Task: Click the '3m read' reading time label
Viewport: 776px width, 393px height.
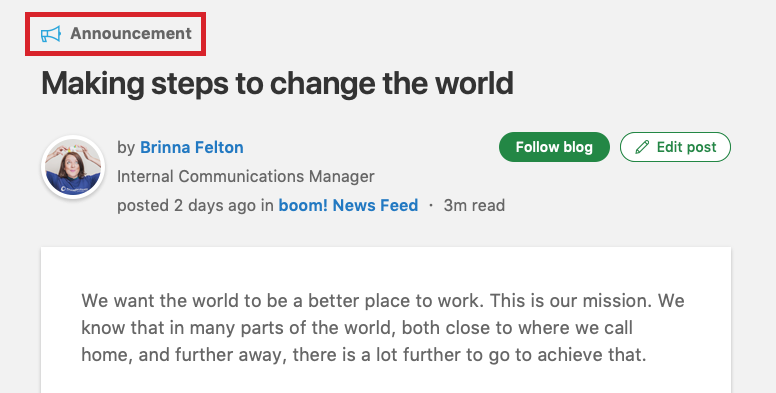Action: pyautogui.click(x=474, y=205)
